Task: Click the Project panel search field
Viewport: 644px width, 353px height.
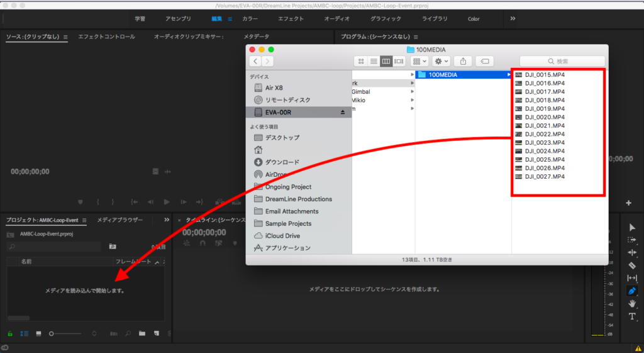Action: (x=54, y=247)
